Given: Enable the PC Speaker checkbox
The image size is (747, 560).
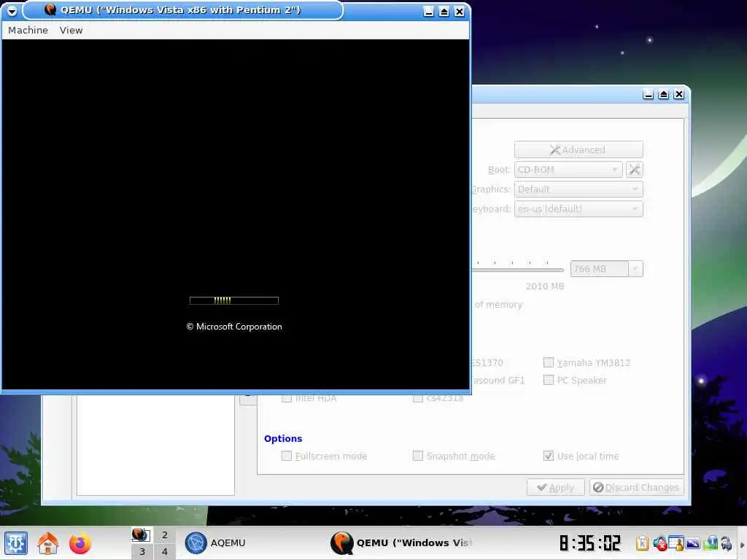Looking at the screenshot, I should (x=549, y=380).
